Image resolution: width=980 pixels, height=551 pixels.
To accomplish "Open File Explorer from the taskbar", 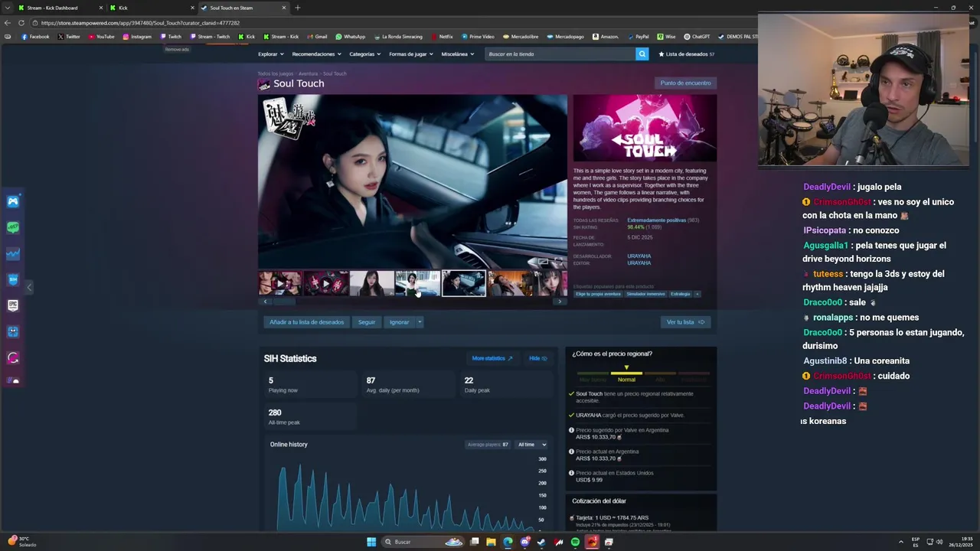I will 491,542.
